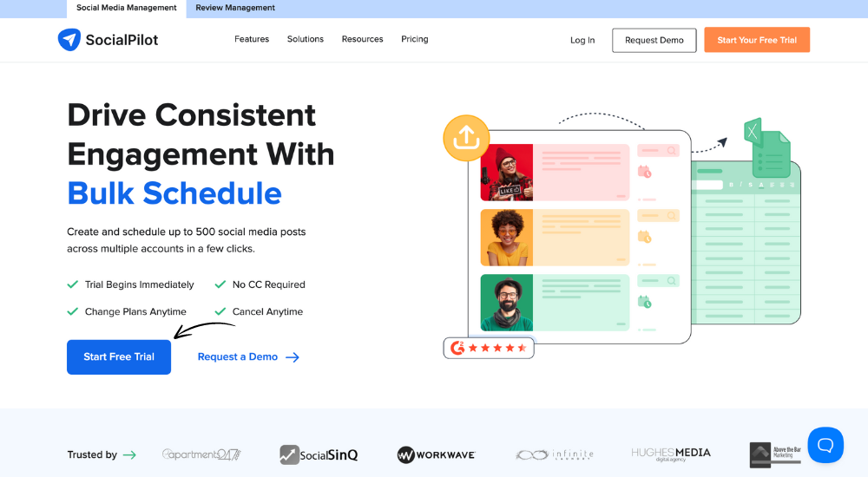The width and height of the screenshot is (868, 477).
Task: Click the red calendar clock icon in illustration
Action: tap(644, 172)
